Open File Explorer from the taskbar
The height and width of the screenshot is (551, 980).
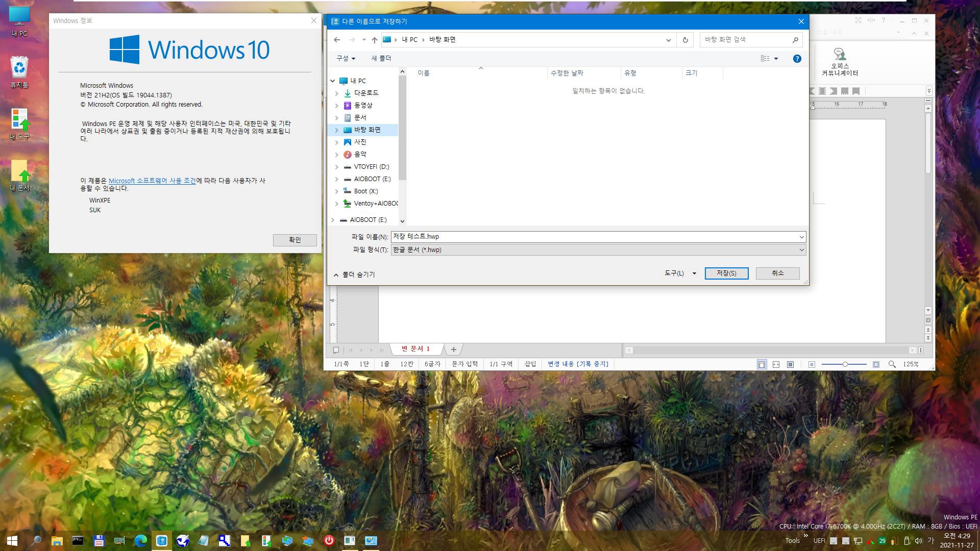pyautogui.click(x=57, y=541)
